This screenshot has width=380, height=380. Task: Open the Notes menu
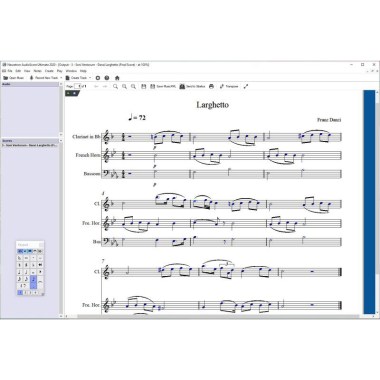(38, 71)
